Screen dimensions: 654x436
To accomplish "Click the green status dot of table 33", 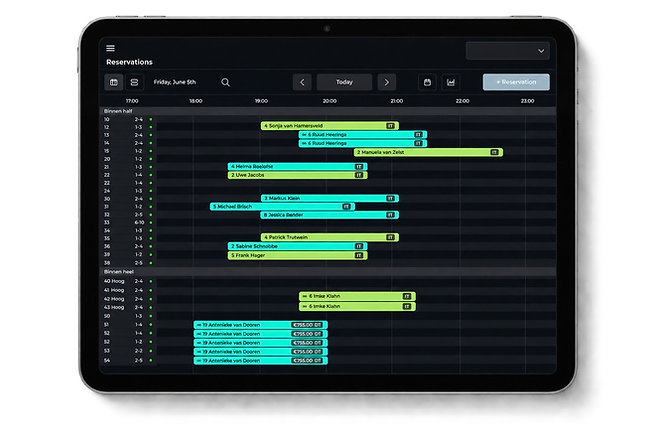I will 151,223.
